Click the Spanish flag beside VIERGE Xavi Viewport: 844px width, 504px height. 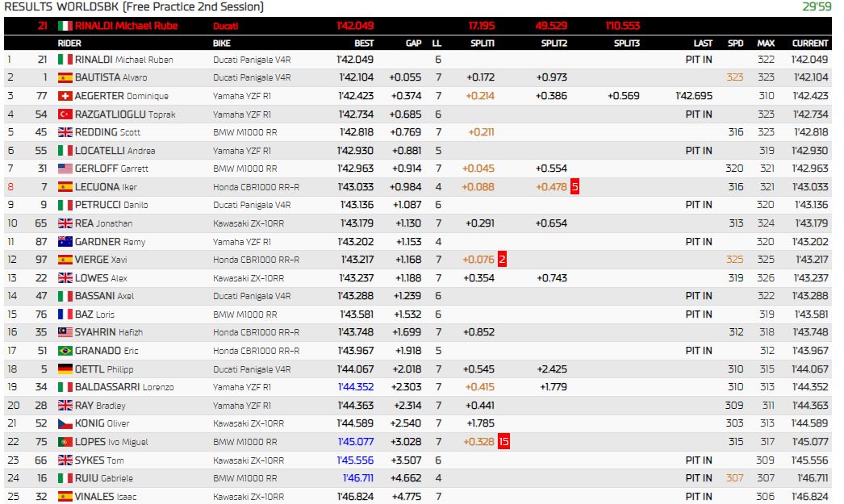pyautogui.click(x=65, y=260)
